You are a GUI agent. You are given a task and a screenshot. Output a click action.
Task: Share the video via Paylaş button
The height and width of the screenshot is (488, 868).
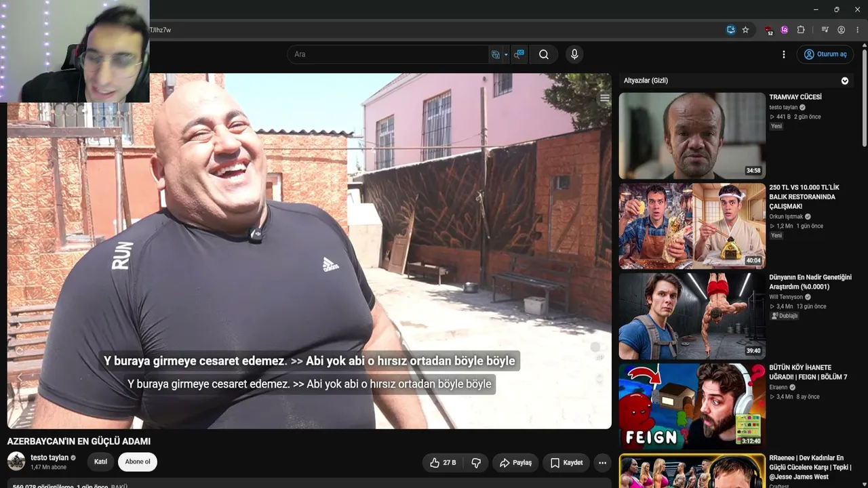[515, 463]
